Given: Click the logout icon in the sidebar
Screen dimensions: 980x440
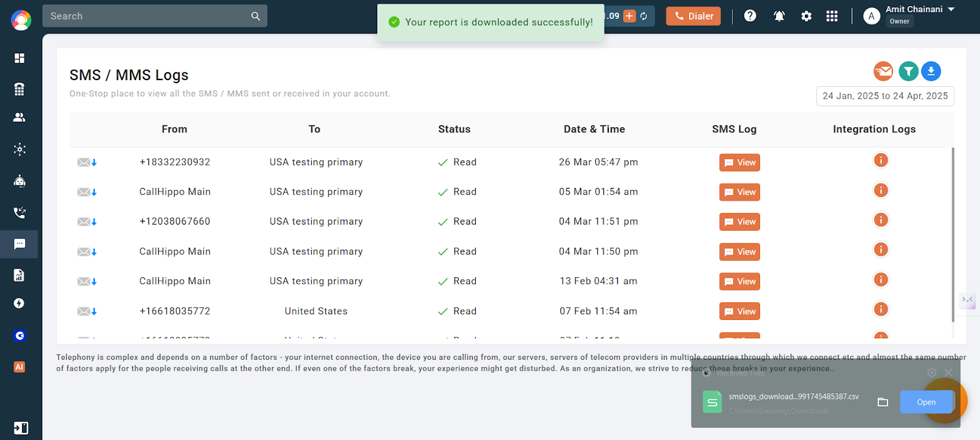Looking at the screenshot, I should tap(21, 428).
